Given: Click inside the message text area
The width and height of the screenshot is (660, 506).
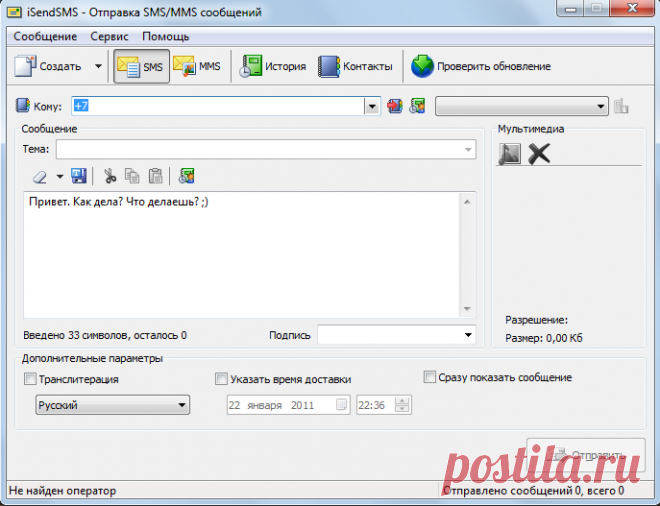Looking at the screenshot, I should (x=242, y=255).
